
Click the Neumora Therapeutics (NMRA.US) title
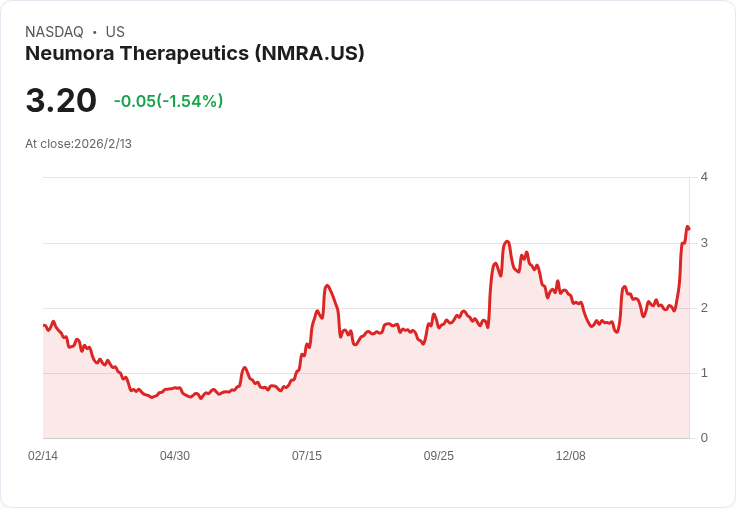tap(194, 53)
